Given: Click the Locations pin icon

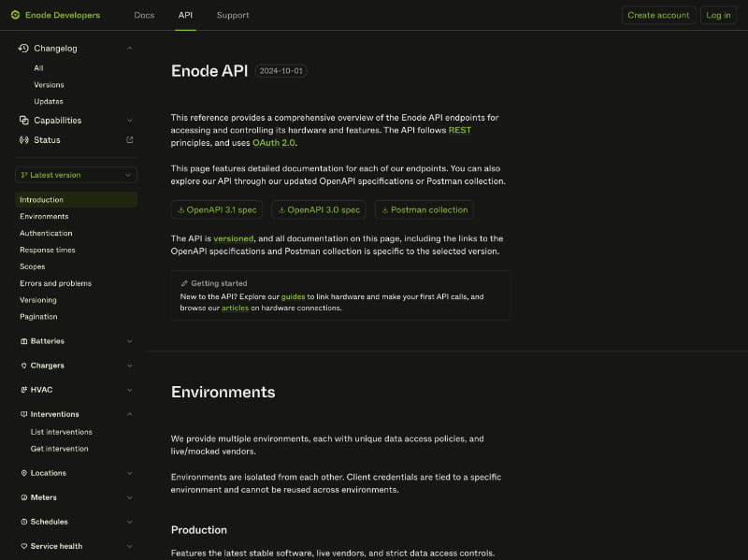Looking at the screenshot, I should [x=24, y=473].
